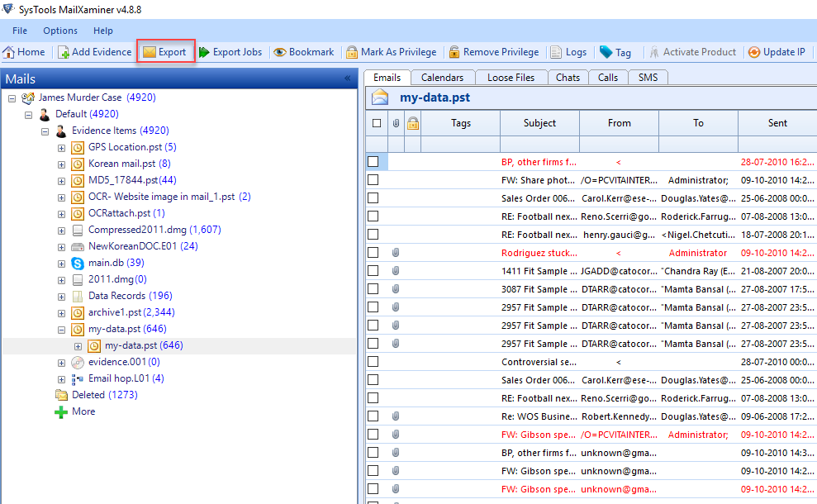Screen dimensions: 817x504
Task: Click the Email hop.L01 network icon
Action: tap(78, 379)
